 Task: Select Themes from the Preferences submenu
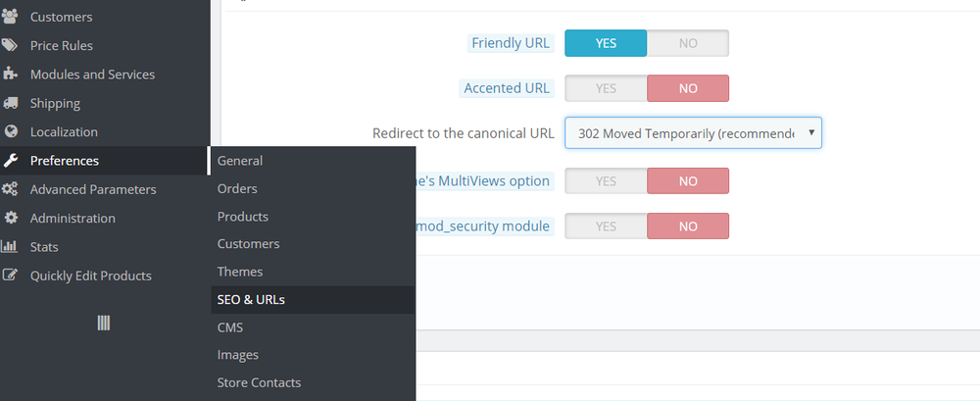click(x=240, y=272)
